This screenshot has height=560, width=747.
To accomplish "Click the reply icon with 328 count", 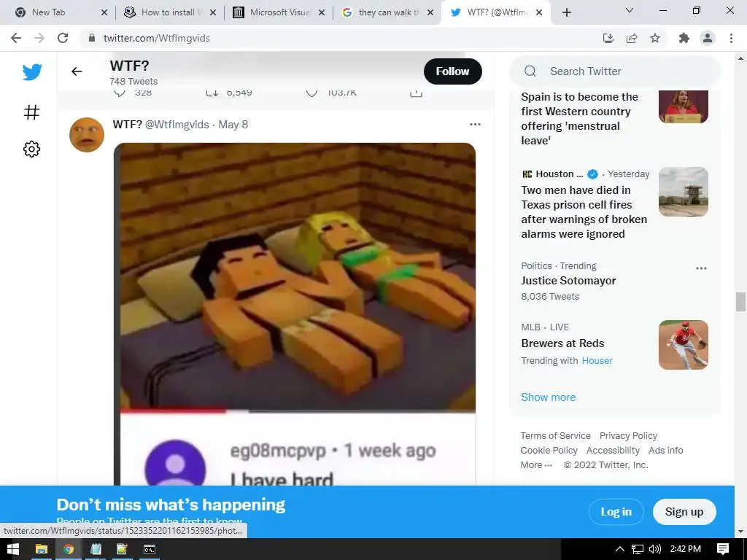I will pos(120,93).
